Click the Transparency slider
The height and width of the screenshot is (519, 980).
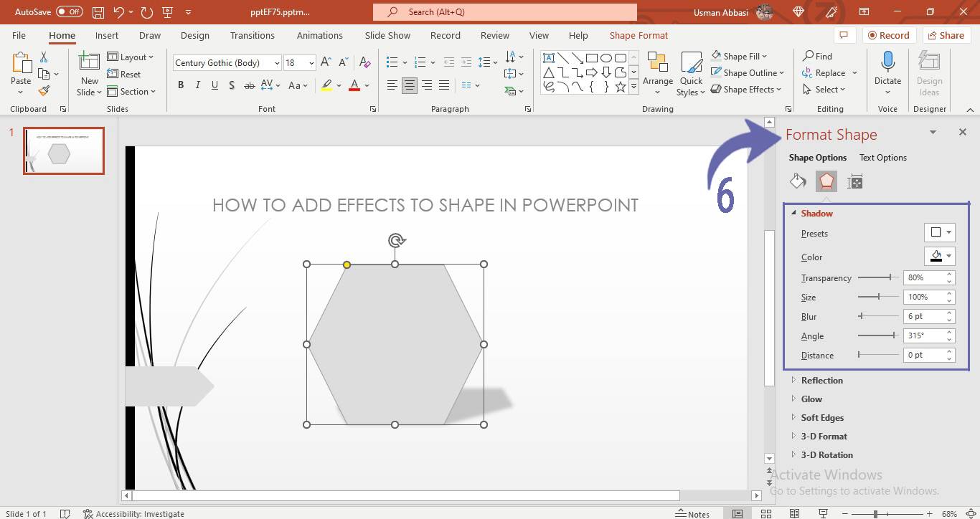(878, 277)
